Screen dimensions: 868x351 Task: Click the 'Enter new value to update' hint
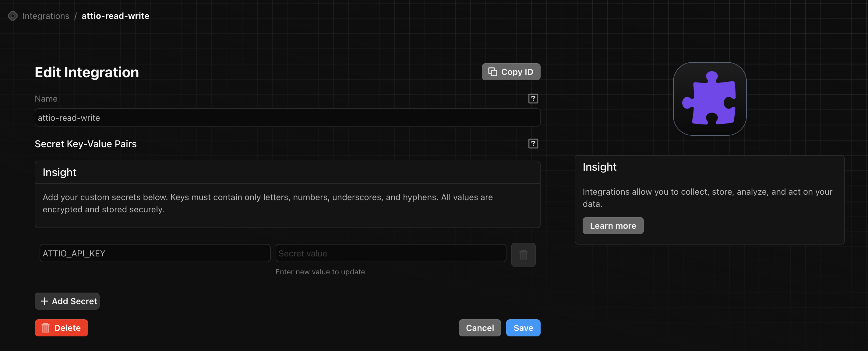tap(320, 272)
